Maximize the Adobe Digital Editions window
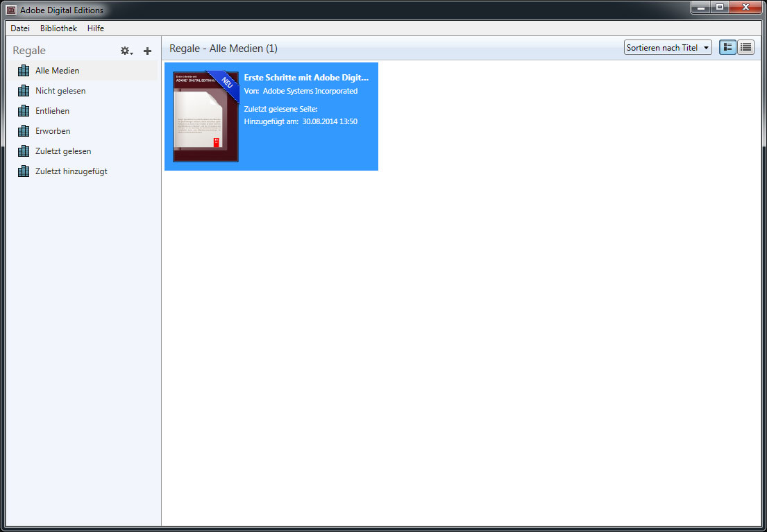The width and height of the screenshot is (767, 532). coord(720,7)
